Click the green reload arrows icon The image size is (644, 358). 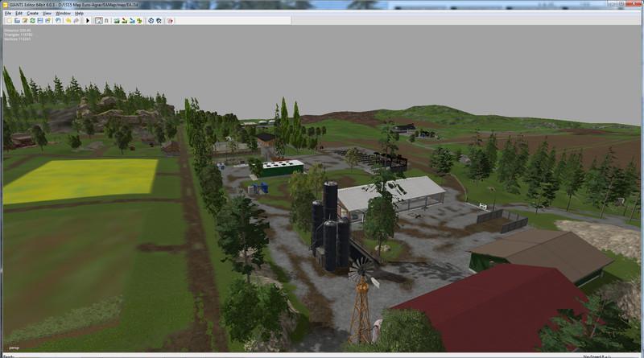pos(32,21)
